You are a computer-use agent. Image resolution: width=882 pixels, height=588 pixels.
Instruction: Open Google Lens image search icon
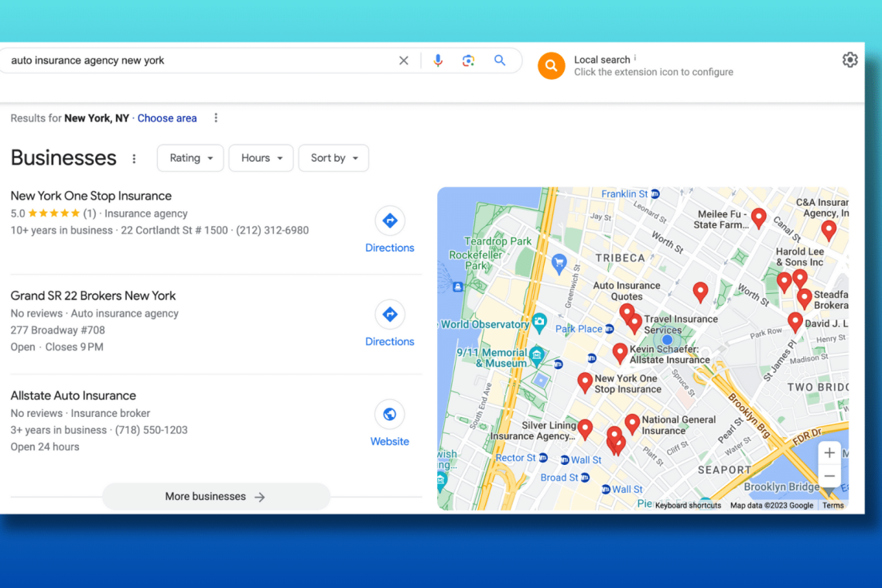[468, 60]
